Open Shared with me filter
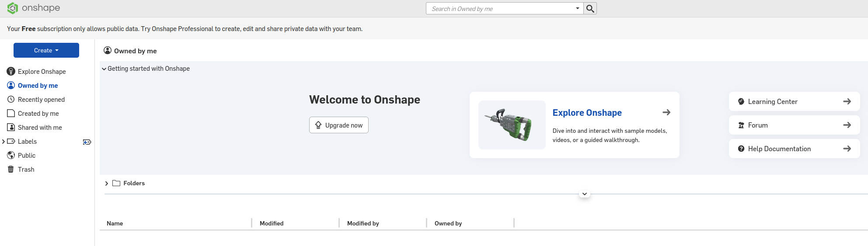The height and width of the screenshot is (246, 868). pyautogui.click(x=40, y=128)
